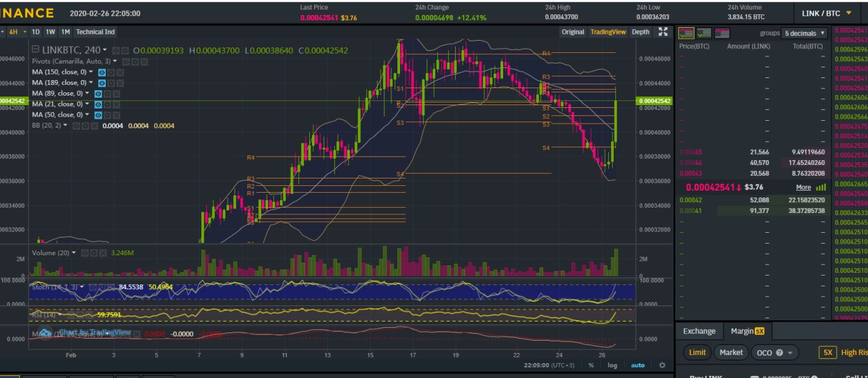
Task: Open settings gear for Pivots indicator
Action: click(135, 62)
